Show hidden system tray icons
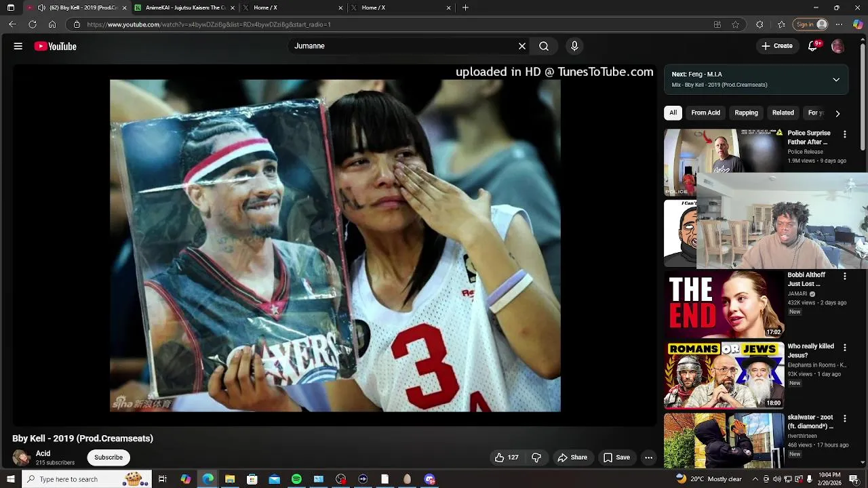The height and width of the screenshot is (488, 868). [755, 479]
